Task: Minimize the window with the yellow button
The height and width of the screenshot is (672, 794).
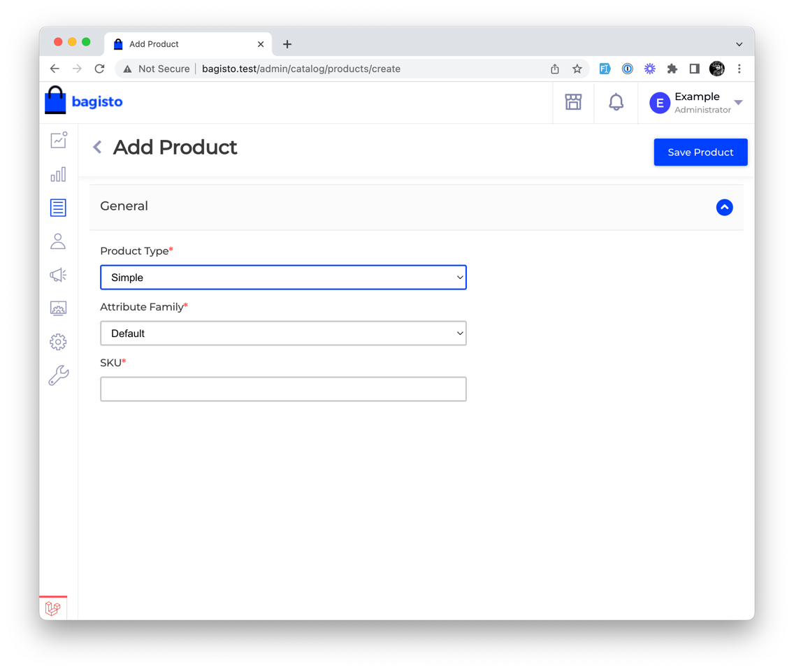Action: 72,42
